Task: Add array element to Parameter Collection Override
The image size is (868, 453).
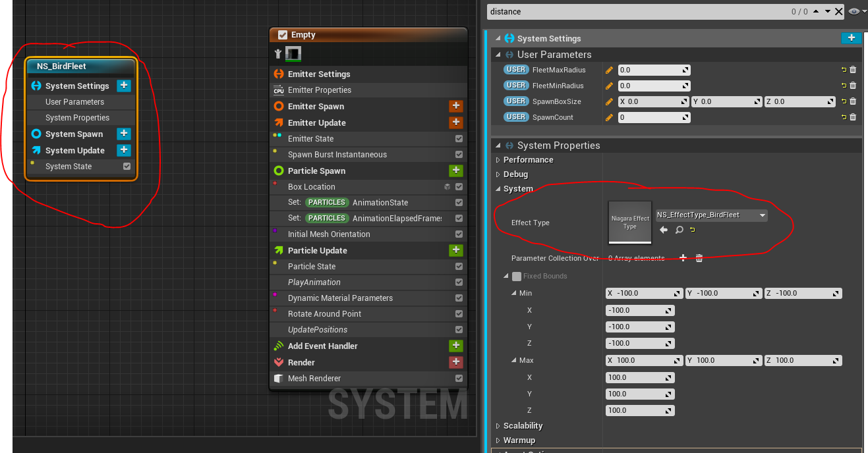Action: coord(683,258)
